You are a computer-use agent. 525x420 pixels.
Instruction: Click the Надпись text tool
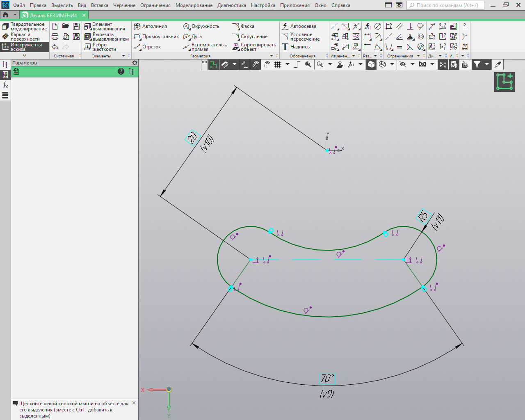coord(296,47)
